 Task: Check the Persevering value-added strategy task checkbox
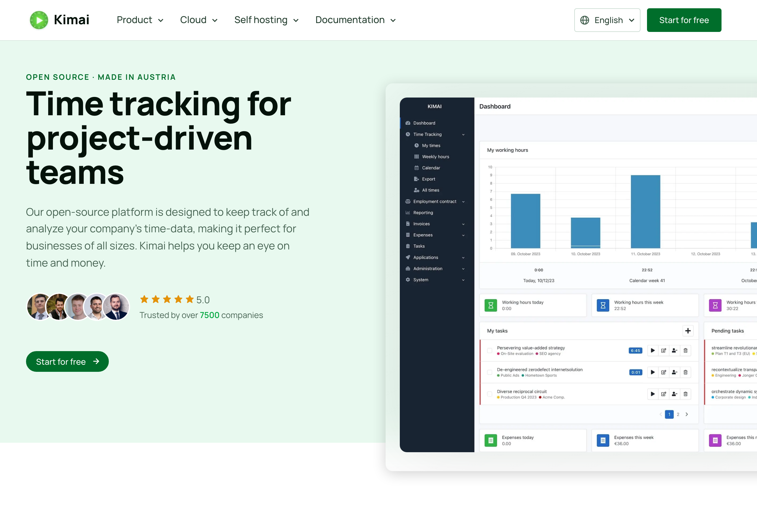(x=490, y=351)
